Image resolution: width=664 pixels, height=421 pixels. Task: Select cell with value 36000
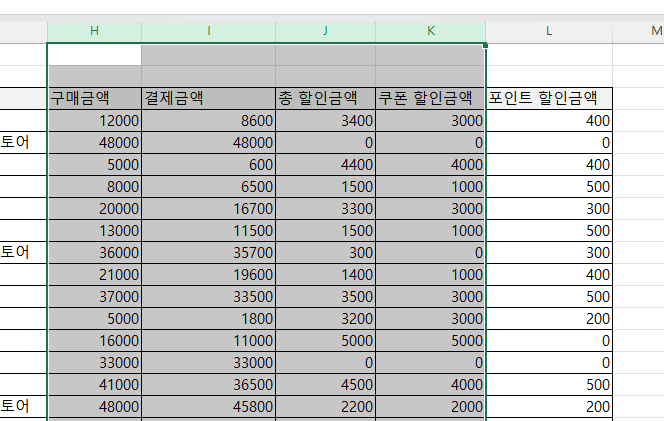click(95, 253)
